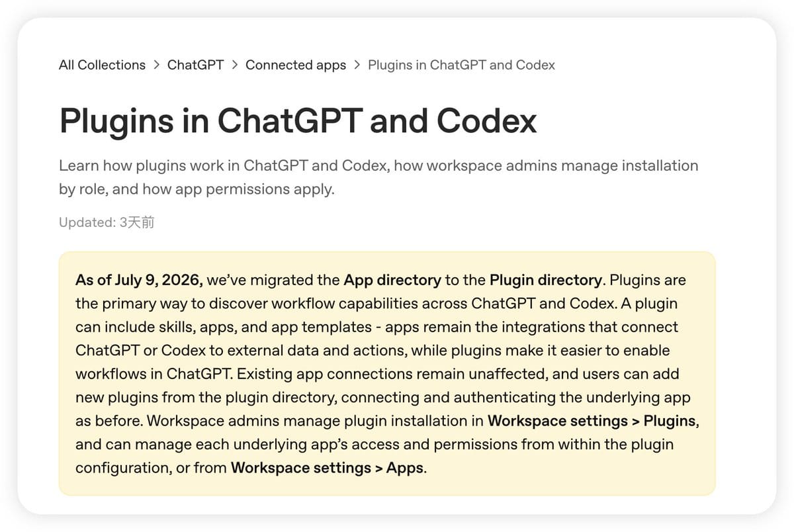The image size is (794, 532).
Task: Click the bold text 'As of July 9, 2026,'
Action: (x=139, y=280)
